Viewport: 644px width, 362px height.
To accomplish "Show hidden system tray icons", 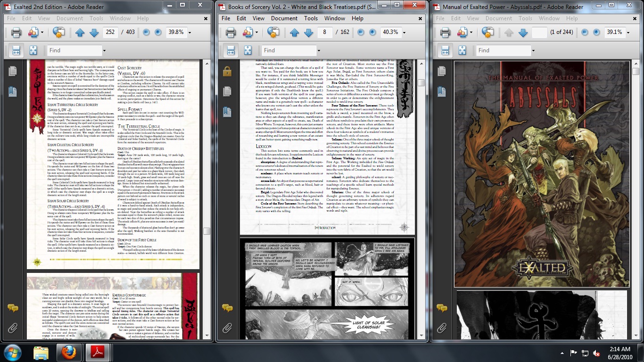I will click(x=561, y=353).
